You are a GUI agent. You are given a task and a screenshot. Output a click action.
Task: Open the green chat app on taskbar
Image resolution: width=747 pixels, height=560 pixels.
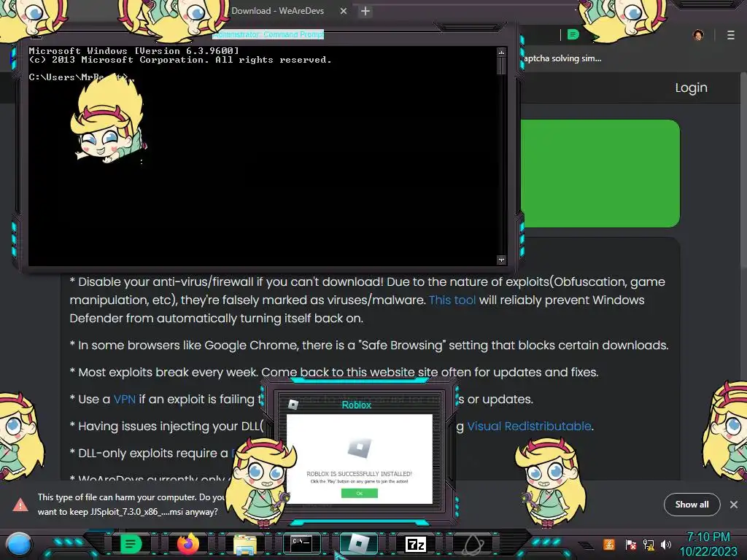point(131,544)
